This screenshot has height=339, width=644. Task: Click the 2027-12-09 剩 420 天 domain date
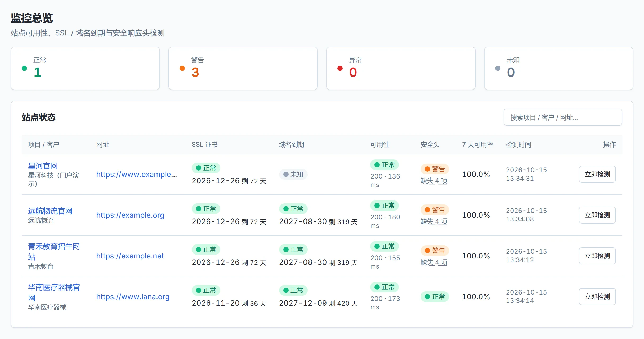point(319,303)
